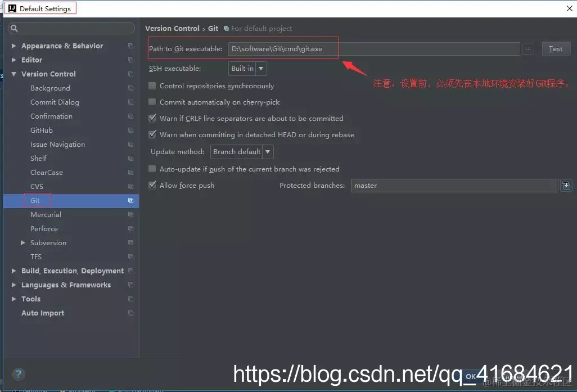Click the Protected branches master field
Screen dimensions: 577x392
(454, 186)
